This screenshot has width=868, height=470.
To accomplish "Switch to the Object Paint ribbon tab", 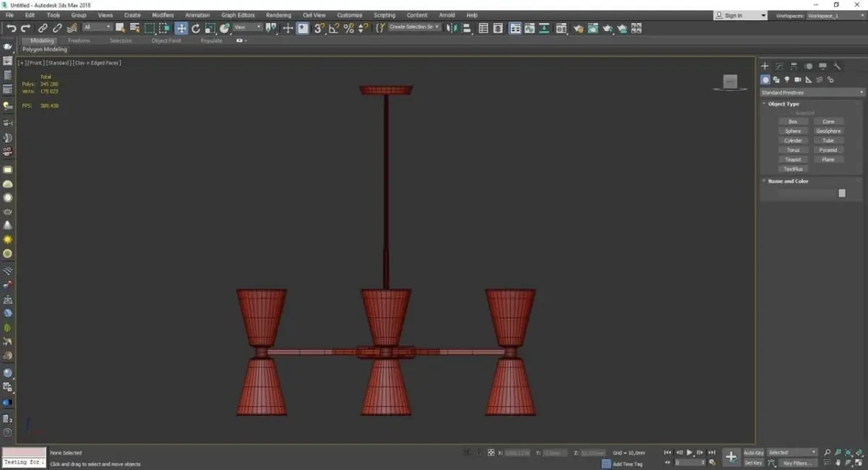I will click(x=166, y=40).
